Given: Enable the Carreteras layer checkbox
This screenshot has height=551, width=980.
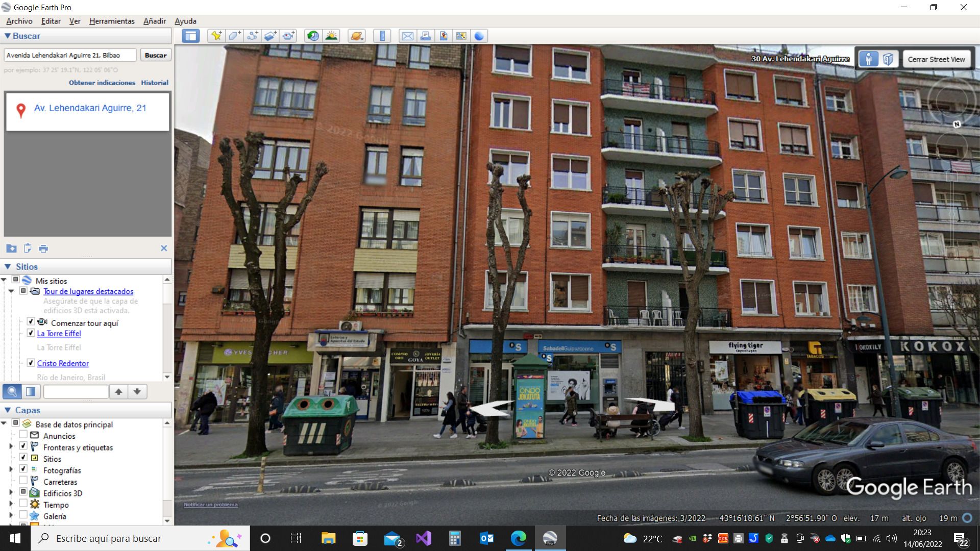Looking at the screenshot, I should [23, 480].
